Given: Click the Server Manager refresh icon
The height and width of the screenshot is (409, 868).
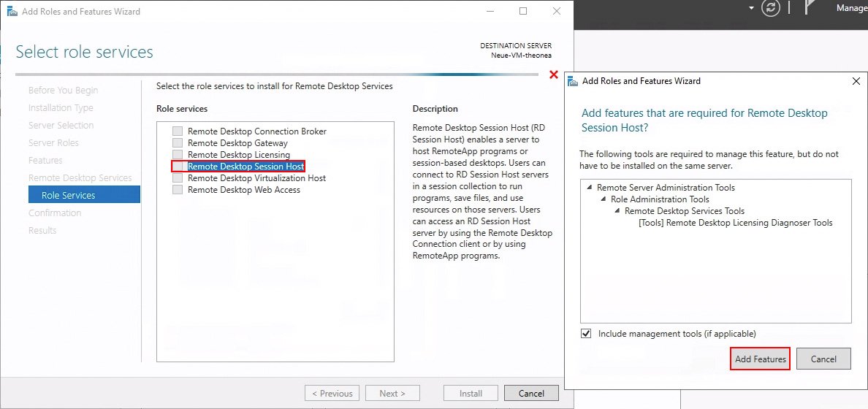Looking at the screenshot, I should click(x=771, y=8).
